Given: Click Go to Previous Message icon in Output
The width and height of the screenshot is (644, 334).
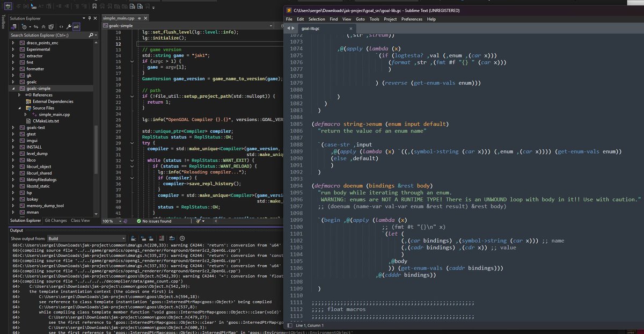Looking at the screenshot, I should pyautogui.click(x=143, y=238).
